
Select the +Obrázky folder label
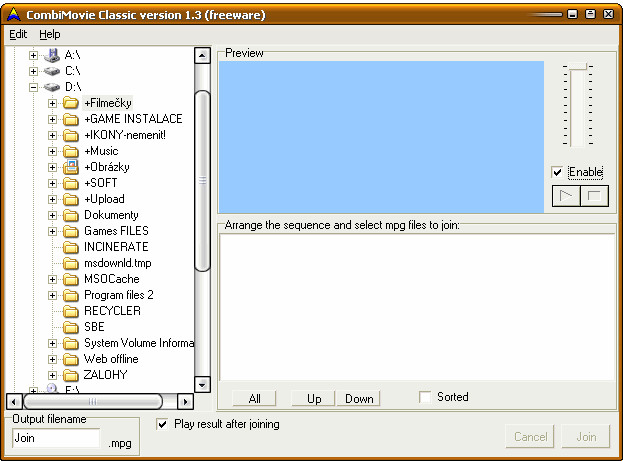[107, 167]
